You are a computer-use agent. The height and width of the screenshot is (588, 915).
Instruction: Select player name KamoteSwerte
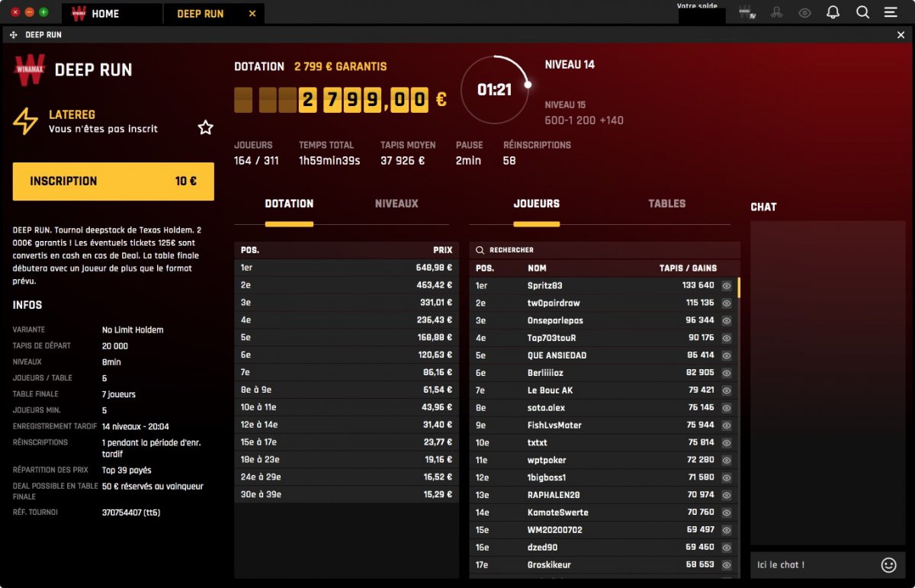tap(558, 512)
